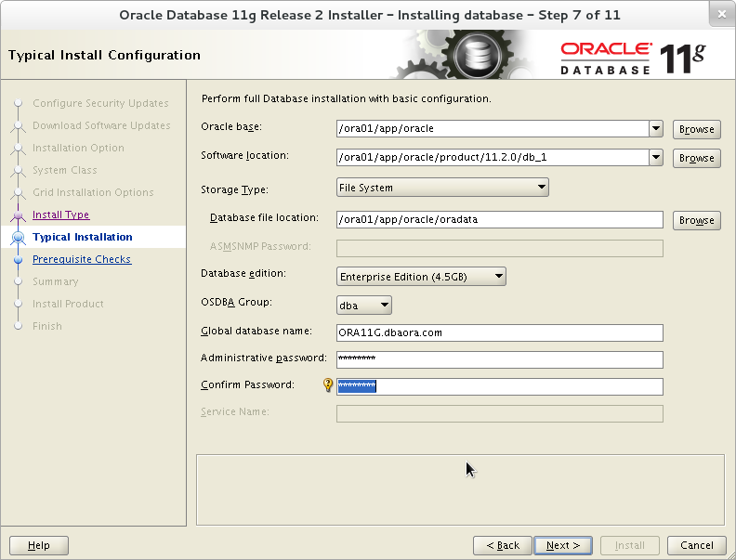Click into the Oracle base text field

tap(493, 128)
